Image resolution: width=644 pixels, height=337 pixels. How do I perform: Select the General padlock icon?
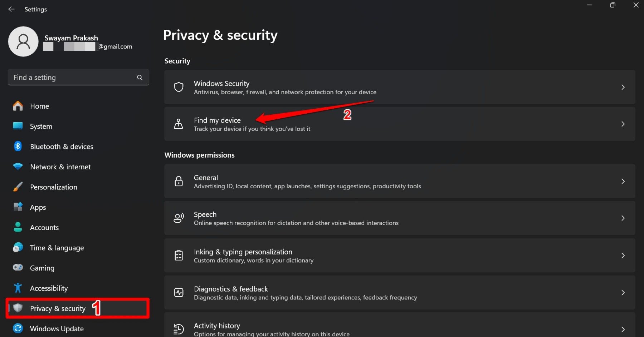(x=179, y=181)
